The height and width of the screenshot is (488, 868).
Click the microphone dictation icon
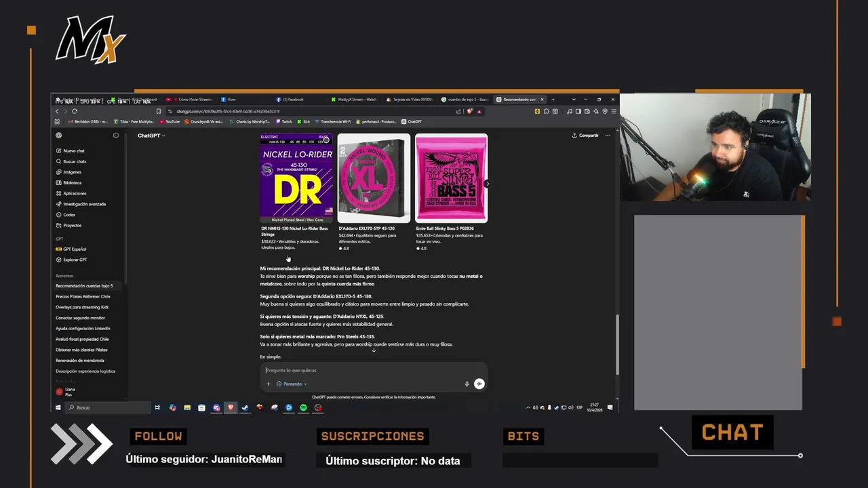[467, 384]
